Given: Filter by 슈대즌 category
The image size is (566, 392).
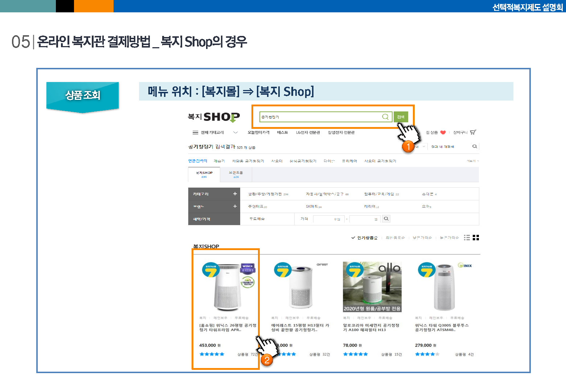Looking at the screenshot, I should point(429,194).
